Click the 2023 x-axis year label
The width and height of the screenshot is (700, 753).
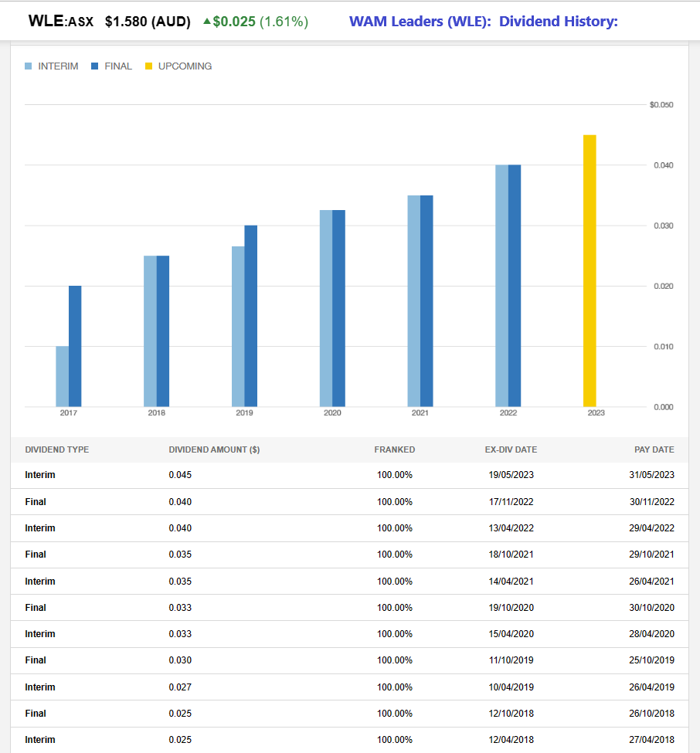[596, 413]
